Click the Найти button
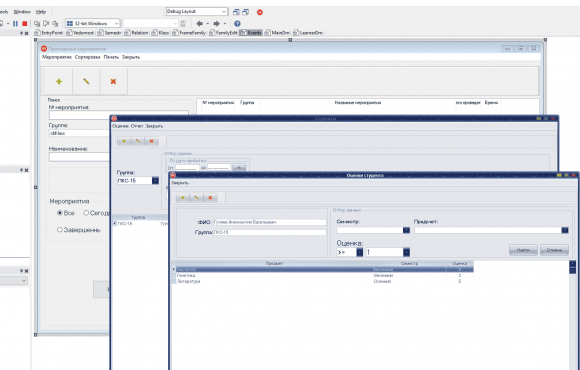This screenshot has width=580, height=370. (x=523, y=250)
